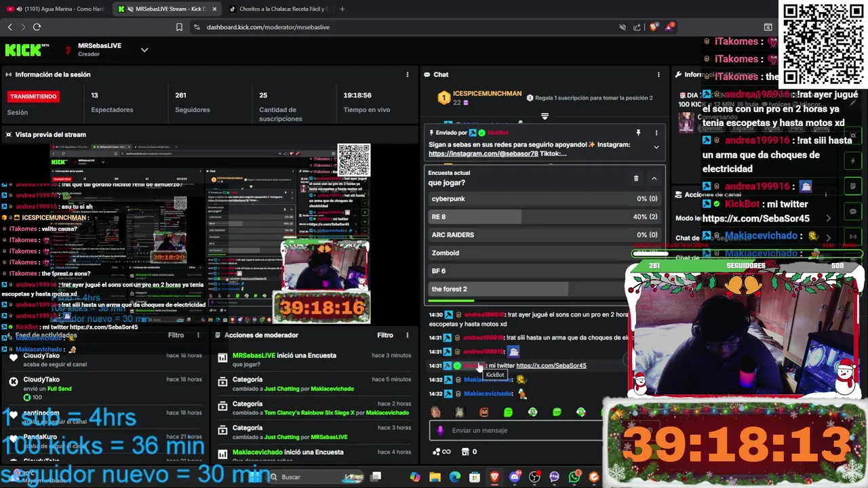Open Brave browser from the taskbar
This screenshot has height=488, width=868.
click(495, 477)
